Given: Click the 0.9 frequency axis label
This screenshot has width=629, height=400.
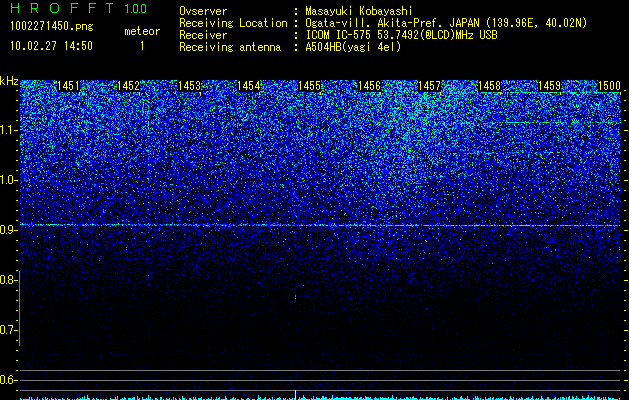Looking at the screenshot, I should pyautogui.click(x=9, y=230).
